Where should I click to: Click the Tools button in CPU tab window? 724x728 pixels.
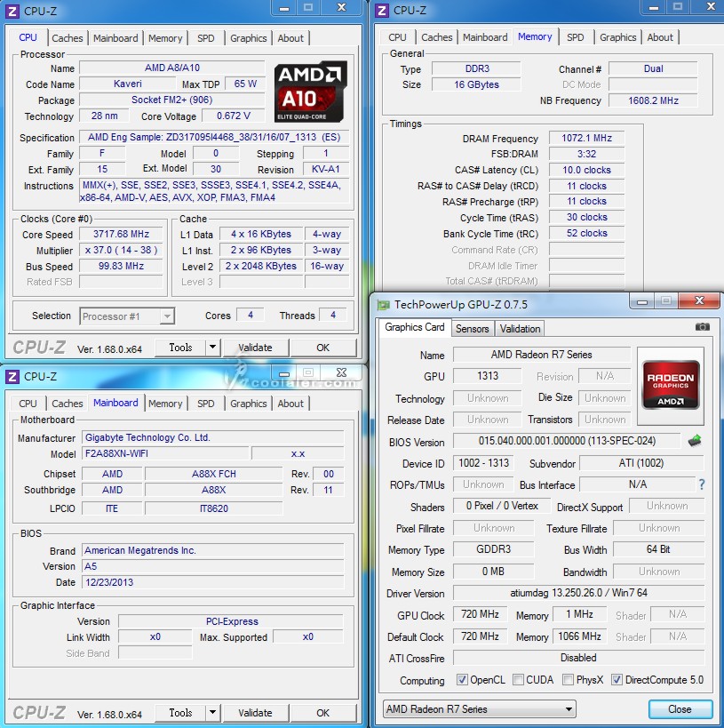pyautogui.click(x=180, y=348)
